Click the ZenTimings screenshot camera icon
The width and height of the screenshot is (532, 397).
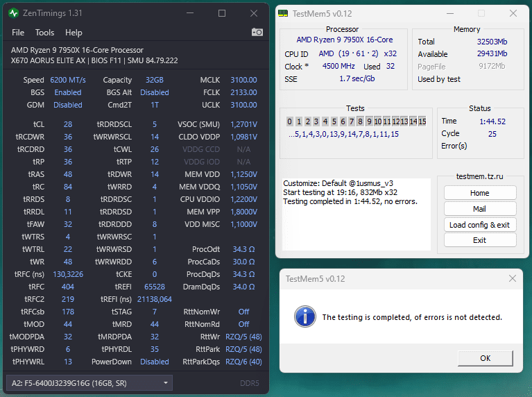point(257,32)
